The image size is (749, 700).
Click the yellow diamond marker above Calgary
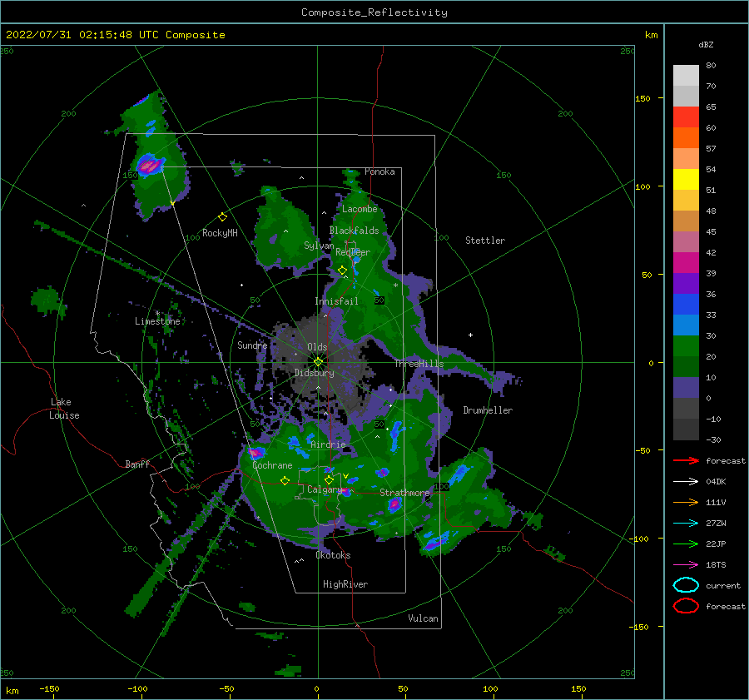click(329, 479)
